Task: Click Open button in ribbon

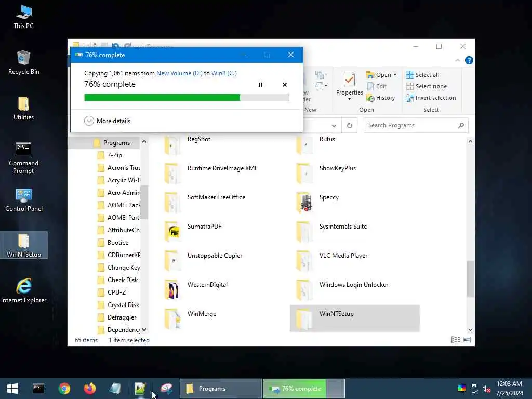Action: [379, 75]
